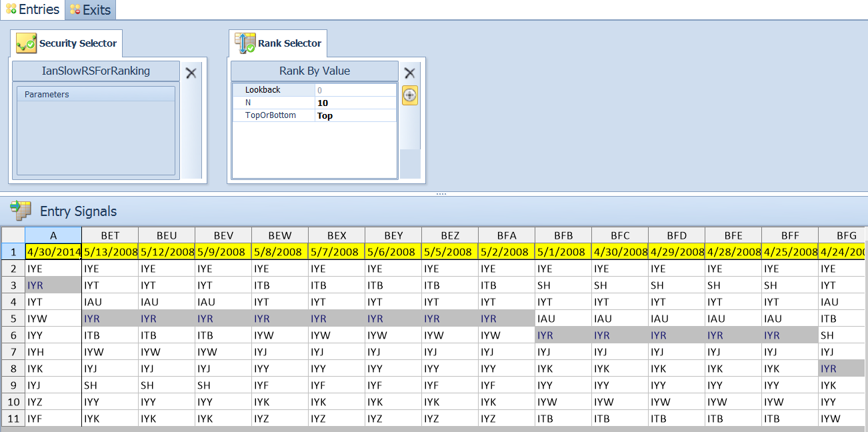Select highlighted IYR cell in column A
Screen dimensions: 868x432
coord(53,285)
